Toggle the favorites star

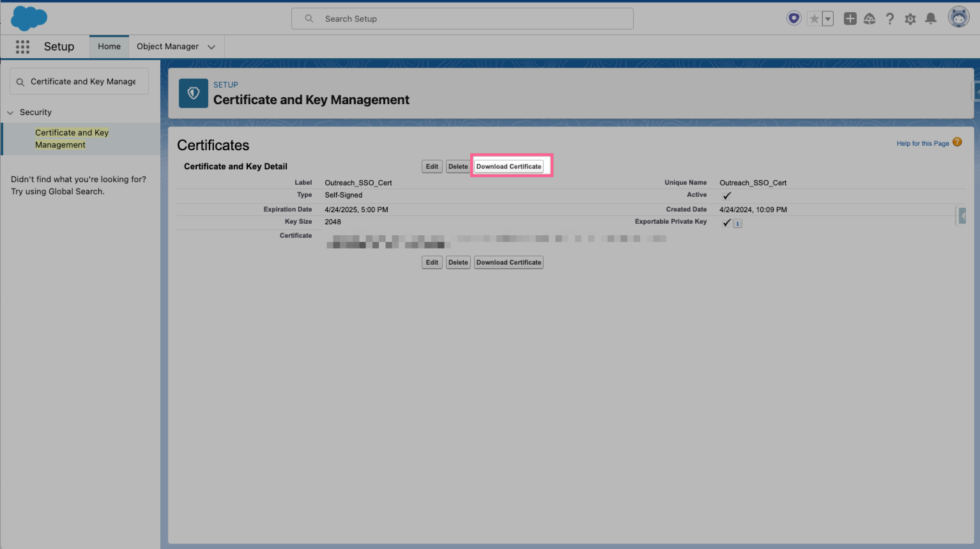[x=816, y=19]
